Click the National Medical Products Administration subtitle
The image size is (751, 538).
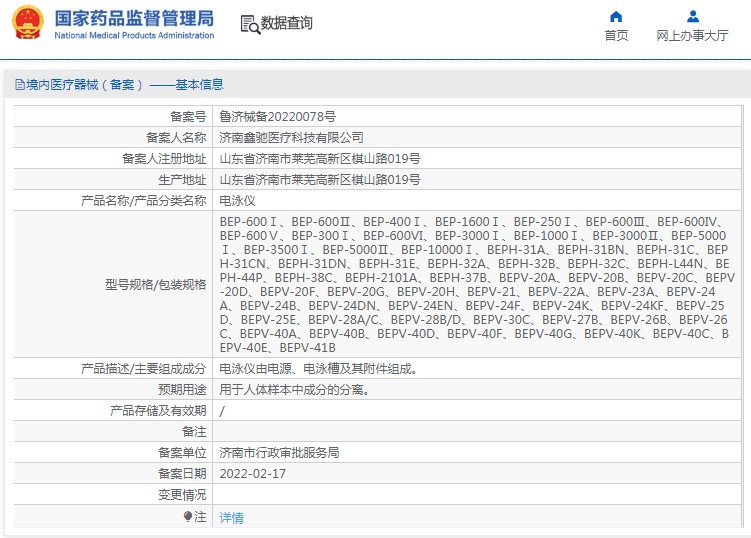coord(134,35)
